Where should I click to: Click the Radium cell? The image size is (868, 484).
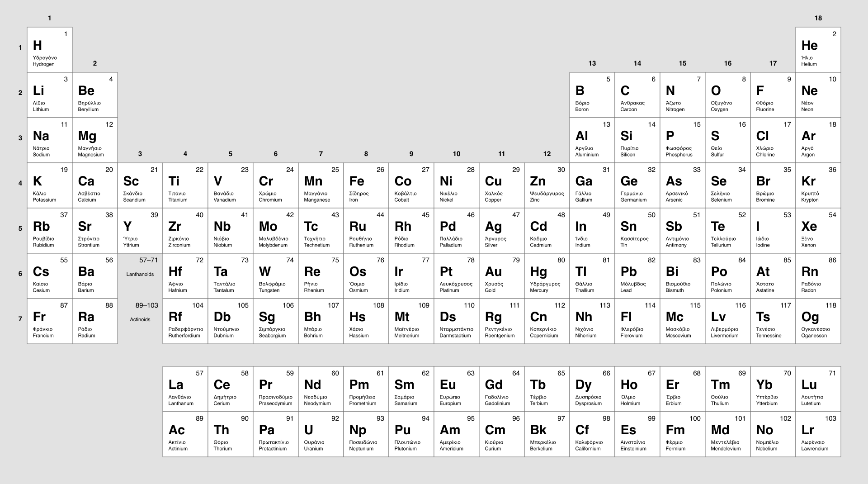tap(95, 321)
